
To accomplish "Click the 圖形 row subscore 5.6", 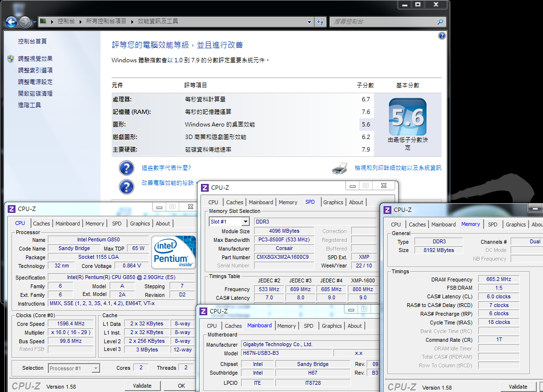I will 366,124.
